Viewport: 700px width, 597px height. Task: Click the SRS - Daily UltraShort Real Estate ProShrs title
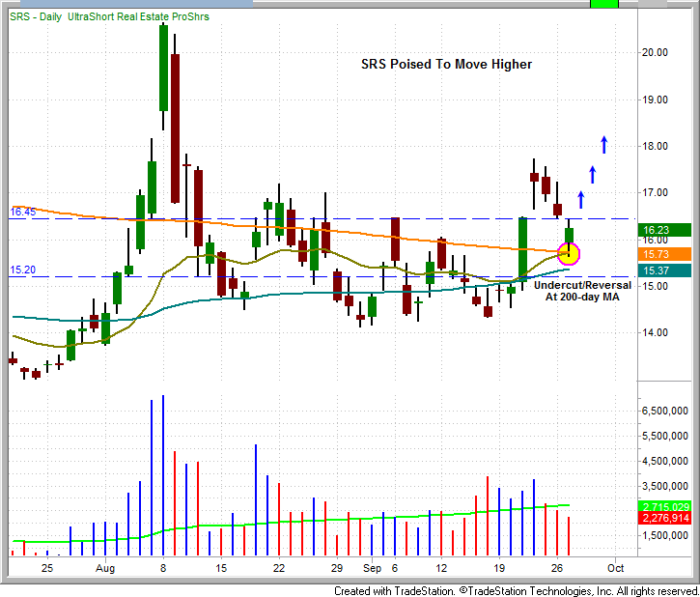point(109,17)
